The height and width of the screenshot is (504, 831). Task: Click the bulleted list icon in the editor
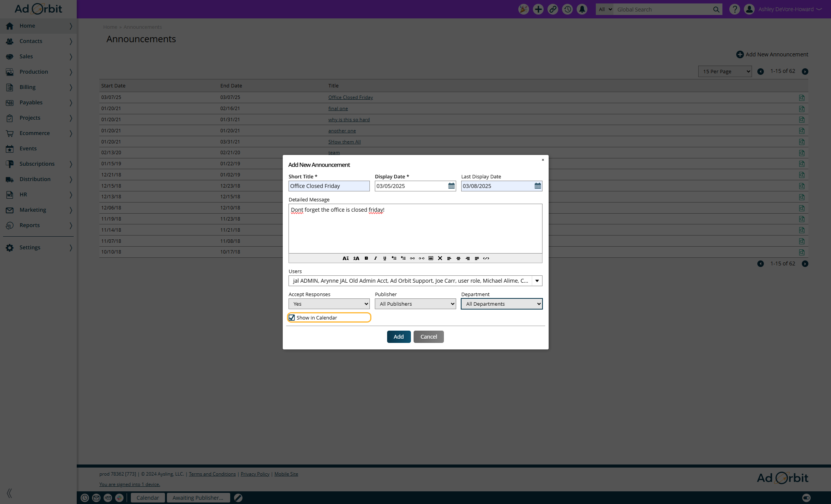coord(394,258)
